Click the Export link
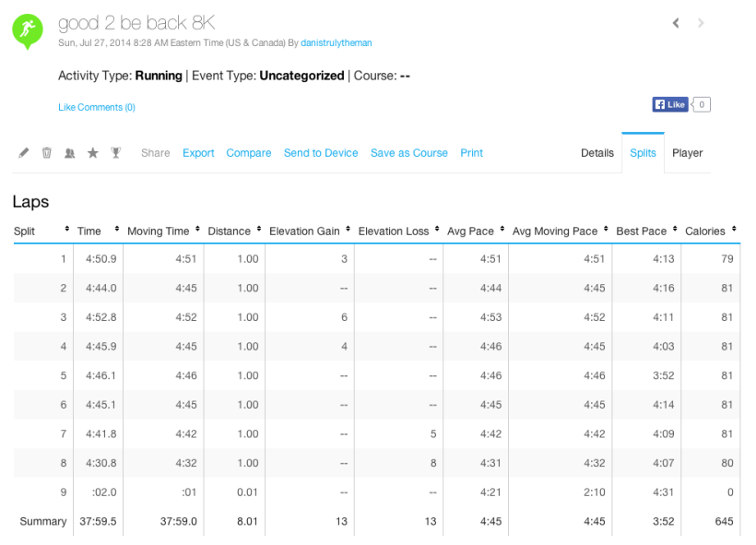Screen dimensions: 756x545 tap(198, 153)
